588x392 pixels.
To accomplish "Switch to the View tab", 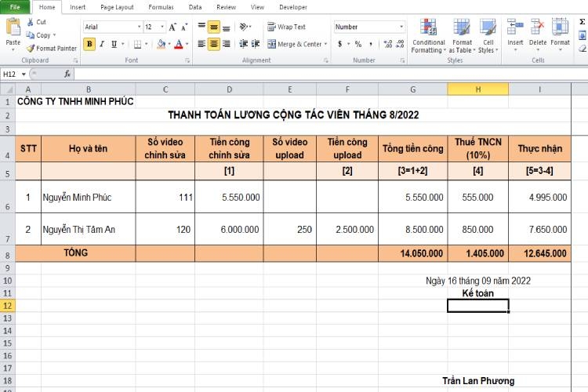I will (x=257, y=7).
